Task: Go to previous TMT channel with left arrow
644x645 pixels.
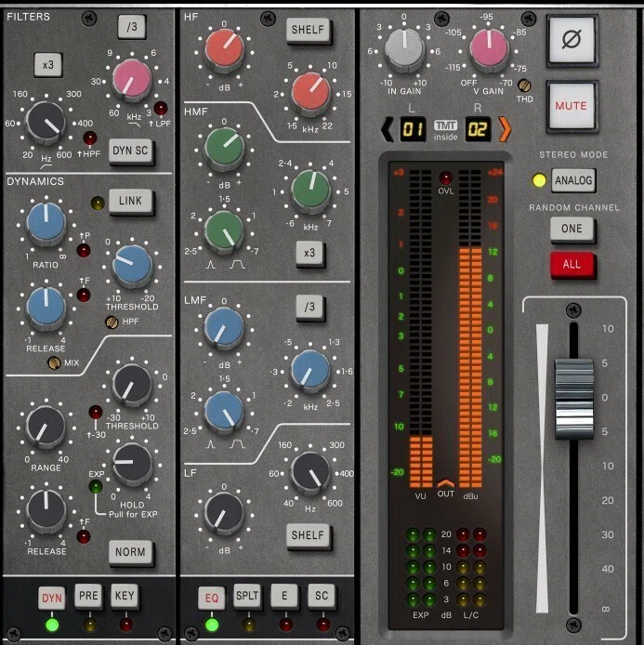Action: coord(387,129)
